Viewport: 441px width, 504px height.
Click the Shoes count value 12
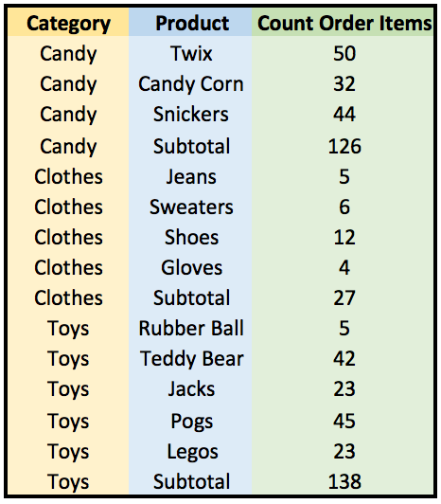(x=344, y=237)
